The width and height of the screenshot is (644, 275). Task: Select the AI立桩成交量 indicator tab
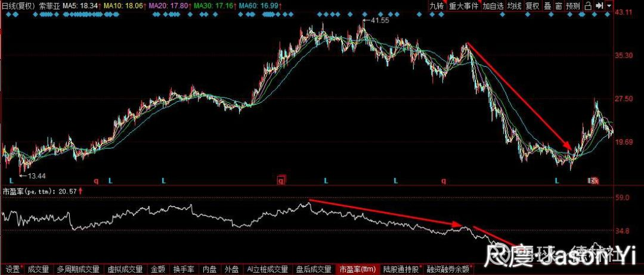(267, 269)
